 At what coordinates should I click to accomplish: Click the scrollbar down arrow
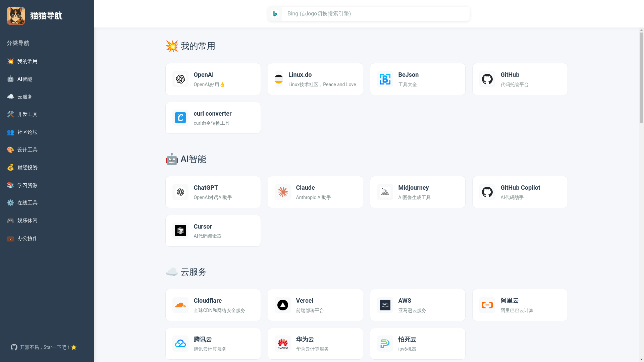(x=641, y=359)
